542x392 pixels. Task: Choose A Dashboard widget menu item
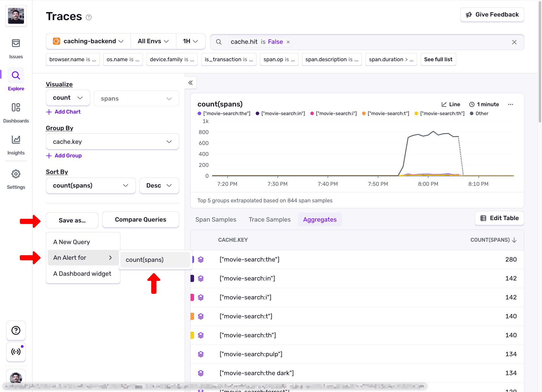(83, 274)
